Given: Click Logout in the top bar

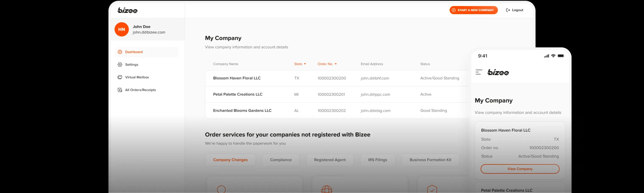Looking at the screenshot, I should (x=517, y=10).
